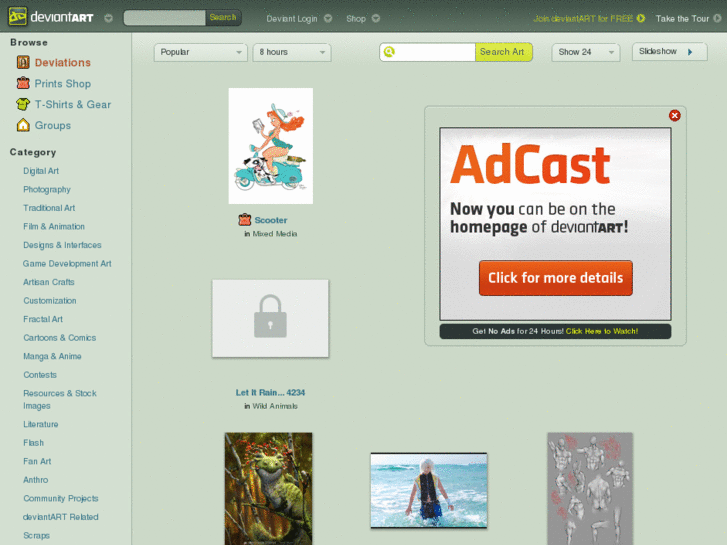Select Film & Animation category
The width and height of the screenshot is (727, 545).
pos(54,226)
